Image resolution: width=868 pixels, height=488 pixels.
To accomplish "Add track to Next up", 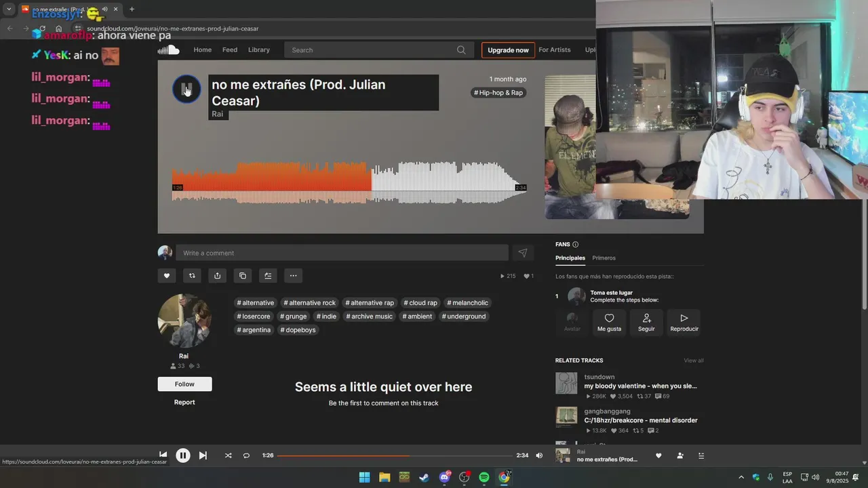I will click(268, 275).
